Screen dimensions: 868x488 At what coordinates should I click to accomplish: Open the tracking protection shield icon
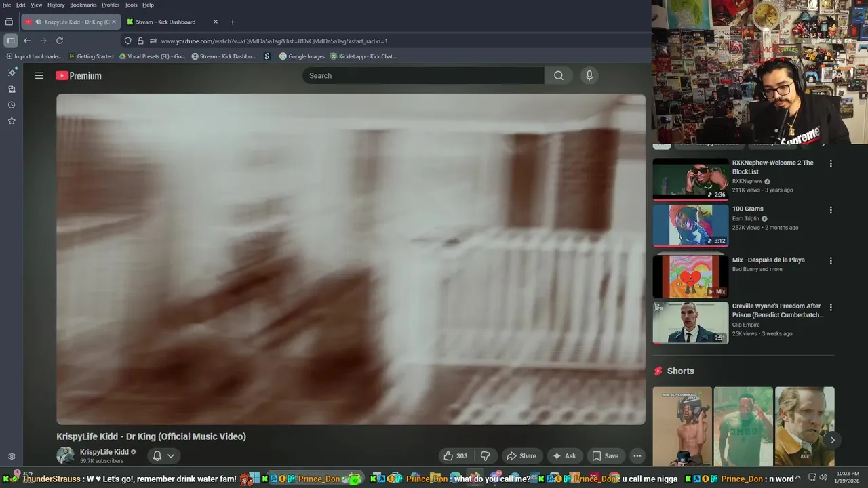[x=127, y=41]
